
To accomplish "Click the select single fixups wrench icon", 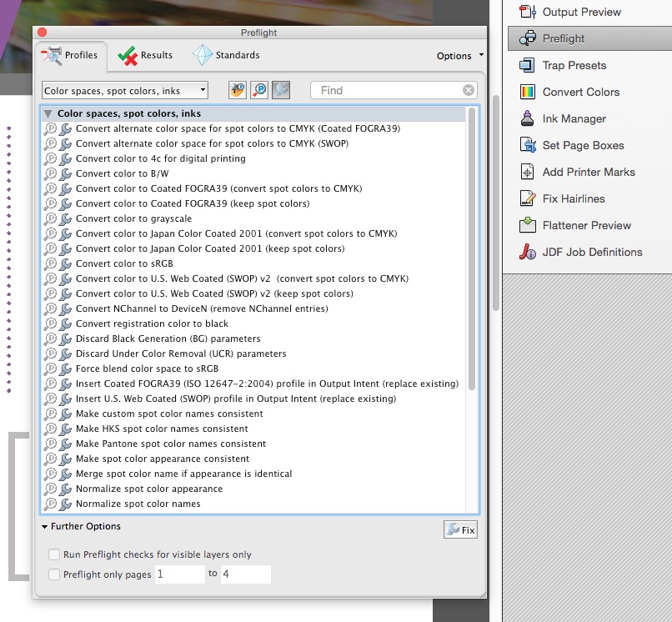I will 281,90.
